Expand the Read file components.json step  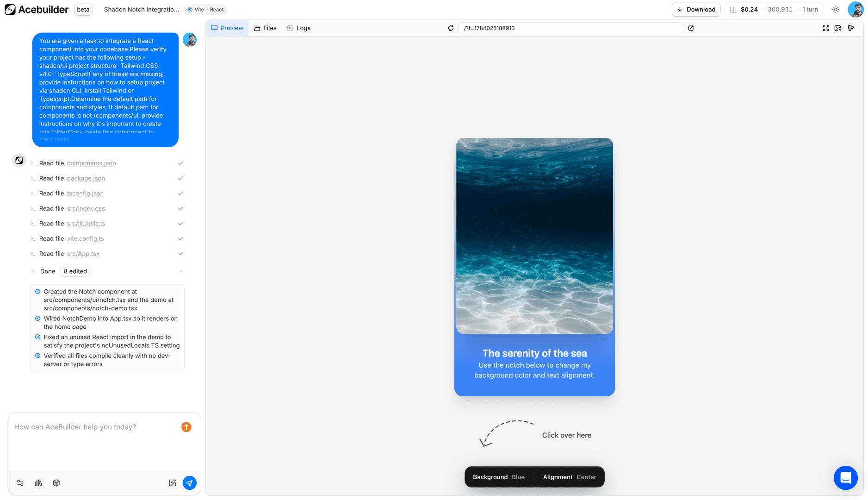(107, 163)
